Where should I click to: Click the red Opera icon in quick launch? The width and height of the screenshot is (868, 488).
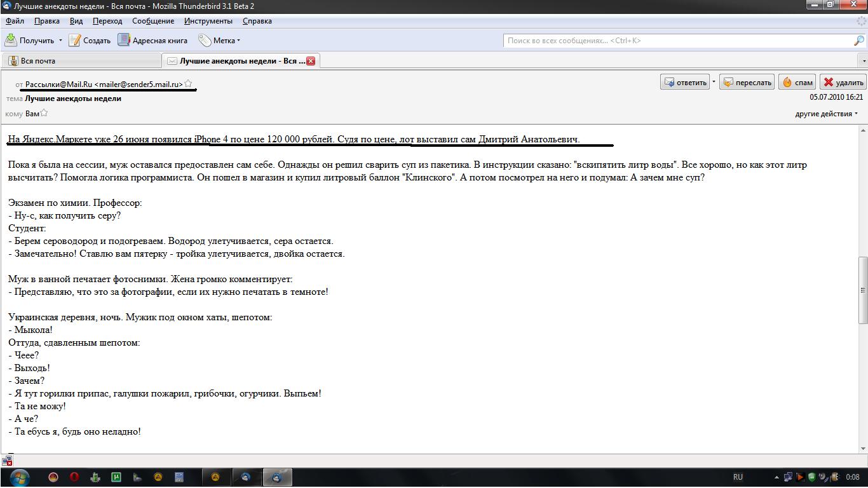click(x=74, y=477)
